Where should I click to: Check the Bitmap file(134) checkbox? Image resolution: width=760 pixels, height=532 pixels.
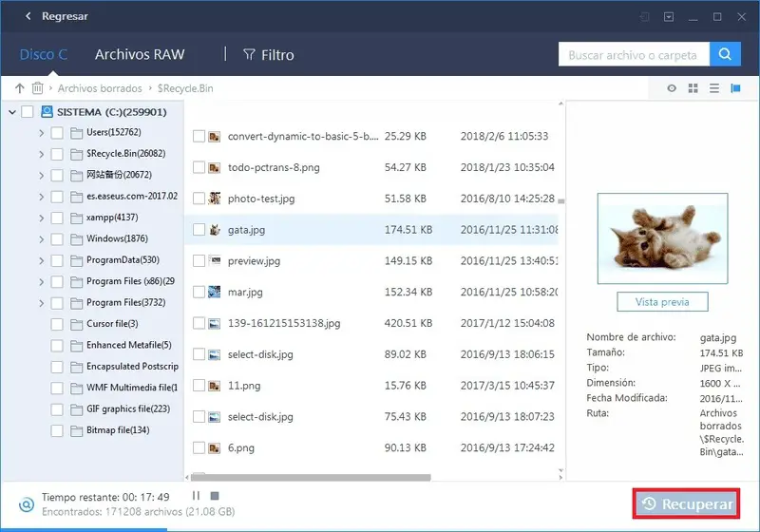(57, 430)
